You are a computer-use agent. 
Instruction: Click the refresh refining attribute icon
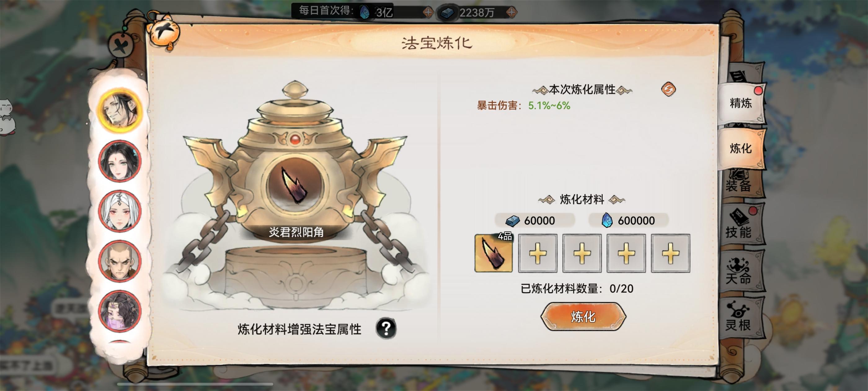[x=668, y=89]
